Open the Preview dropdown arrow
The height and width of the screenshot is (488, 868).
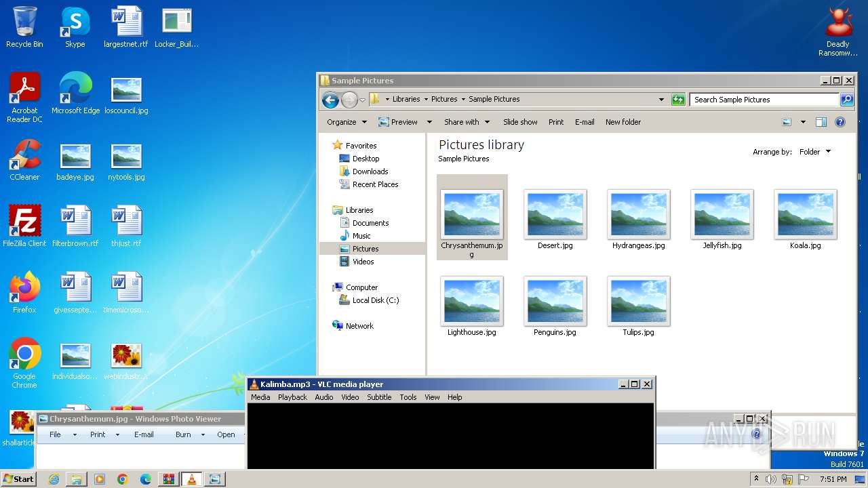point(429,122)
